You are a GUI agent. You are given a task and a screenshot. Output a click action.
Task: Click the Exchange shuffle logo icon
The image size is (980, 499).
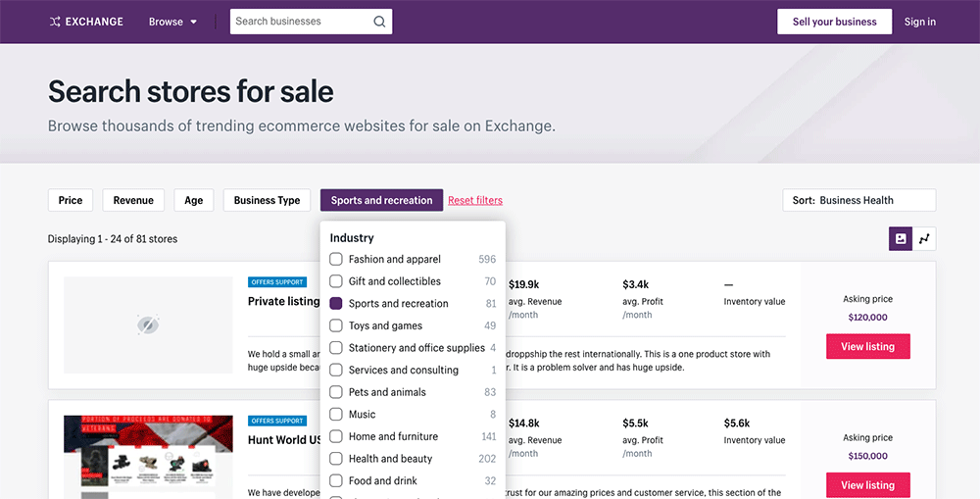click(x=55, y=22)
